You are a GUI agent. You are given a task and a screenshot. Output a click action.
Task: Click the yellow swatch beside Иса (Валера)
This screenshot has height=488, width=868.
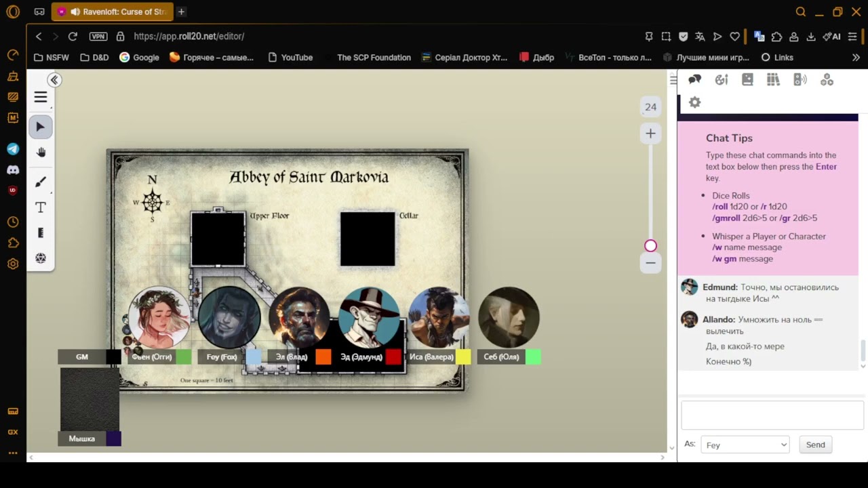pos(463,357)
